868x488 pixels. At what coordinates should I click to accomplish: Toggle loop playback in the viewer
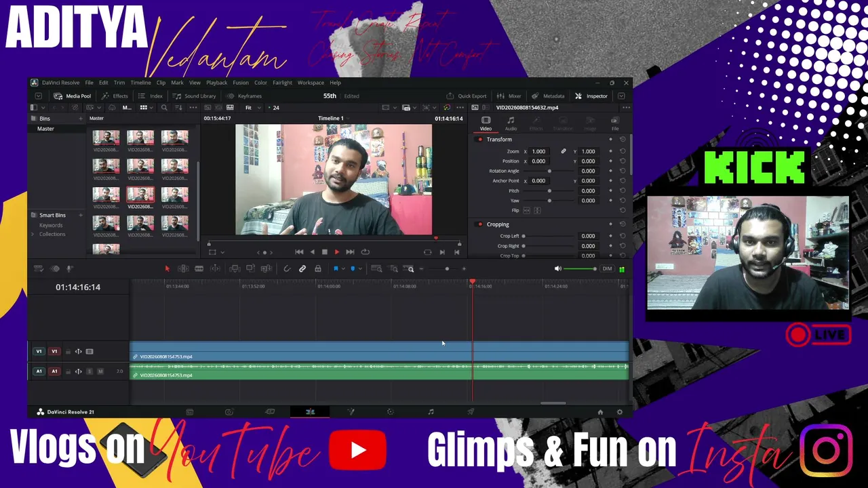[366, 252]
